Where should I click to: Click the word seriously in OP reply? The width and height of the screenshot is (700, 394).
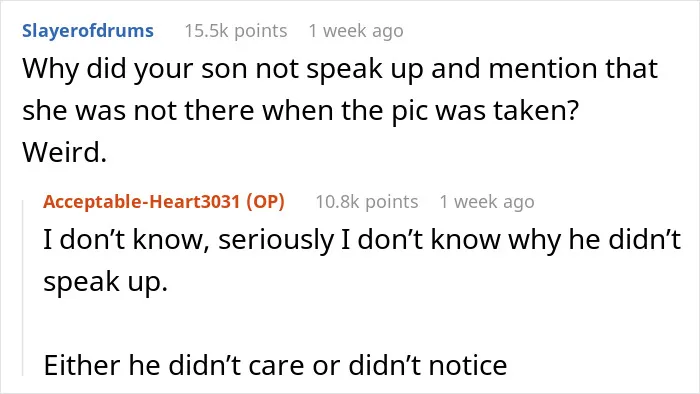(276, 240)
